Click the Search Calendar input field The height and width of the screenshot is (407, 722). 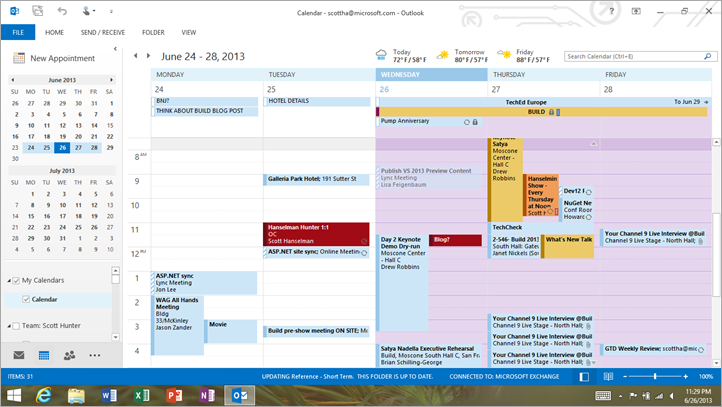(x=634, y=57)
